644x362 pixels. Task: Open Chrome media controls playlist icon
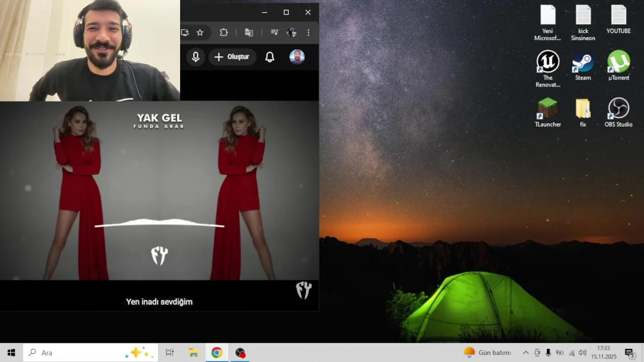point(274,33)
